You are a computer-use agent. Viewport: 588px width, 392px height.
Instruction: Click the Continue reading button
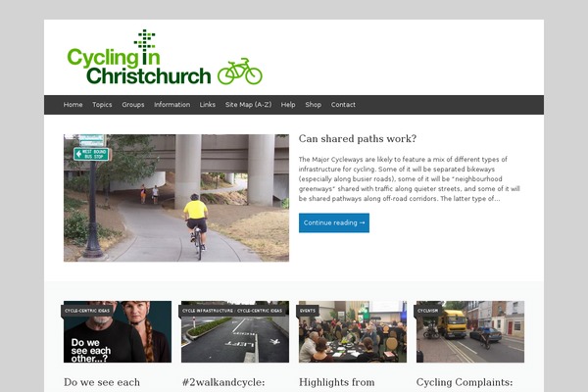(334, 222)
